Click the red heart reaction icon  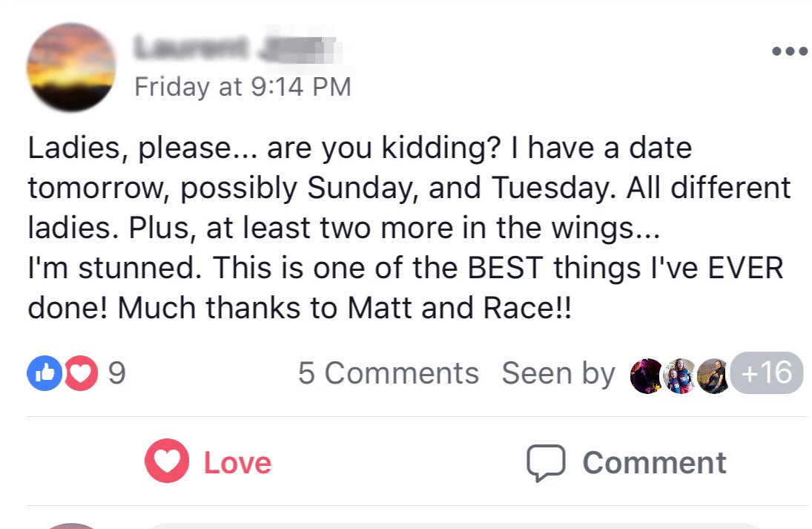[x=80, y=373]
